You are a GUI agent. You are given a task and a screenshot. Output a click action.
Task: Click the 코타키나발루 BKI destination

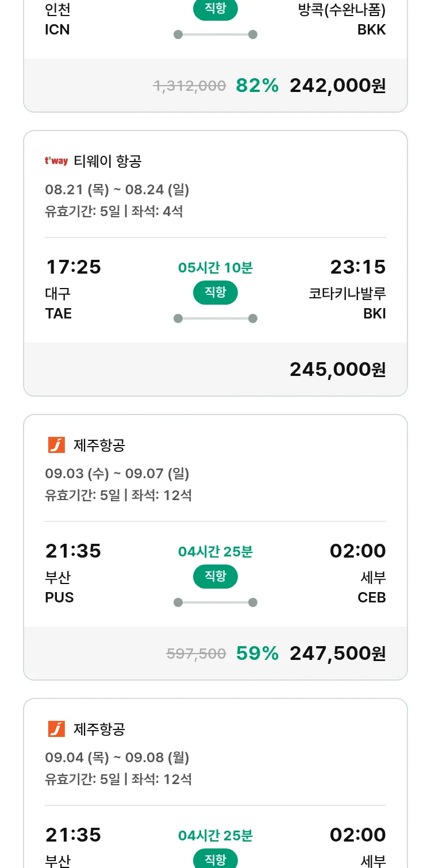[347, 303]
